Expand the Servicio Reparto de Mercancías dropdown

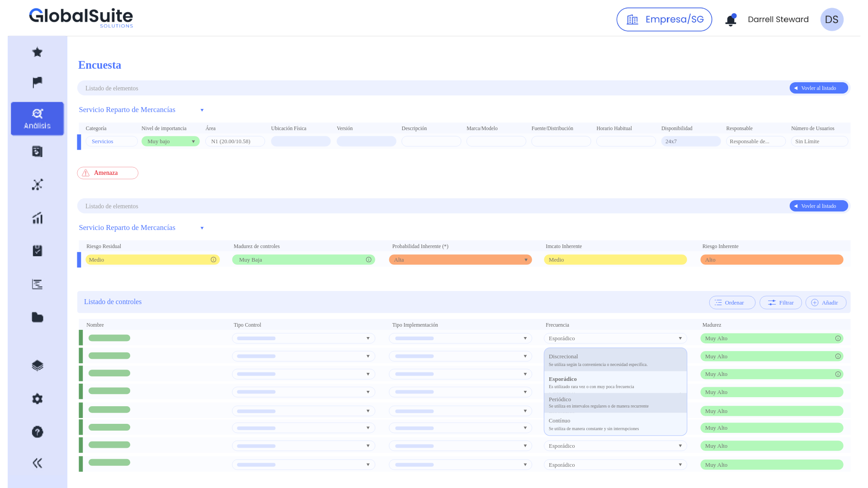pos(202,110)
